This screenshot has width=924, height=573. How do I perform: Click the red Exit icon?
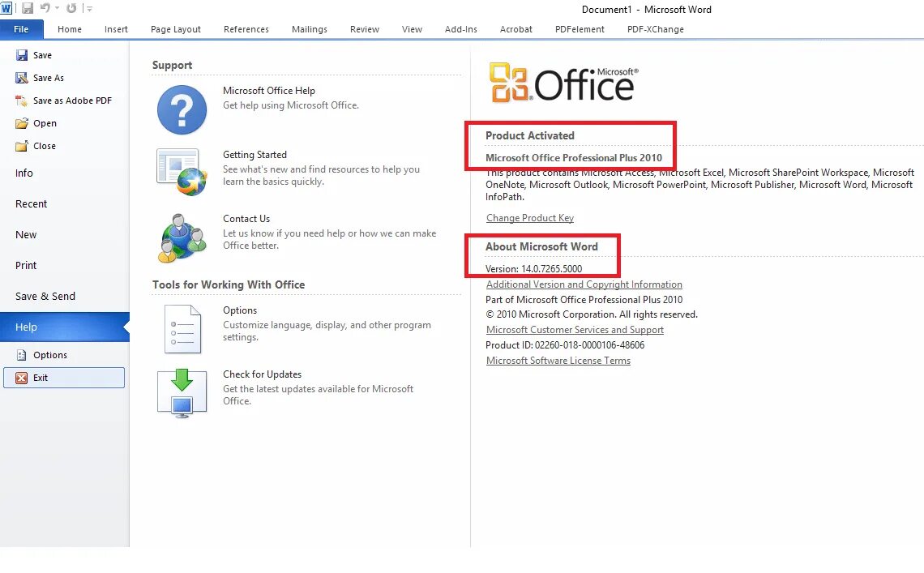click(x=22, y=378)
